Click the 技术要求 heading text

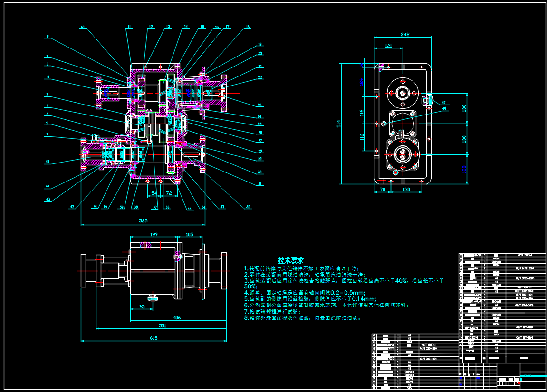(291, 260)
